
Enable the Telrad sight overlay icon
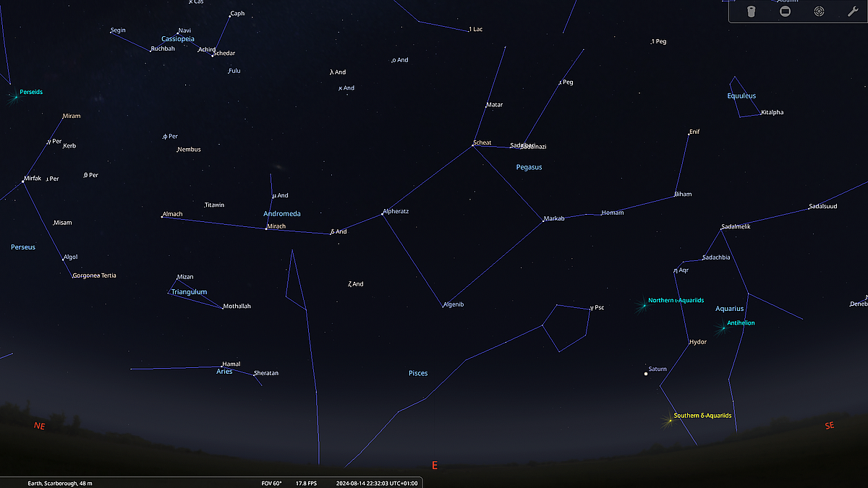point(819,12)
